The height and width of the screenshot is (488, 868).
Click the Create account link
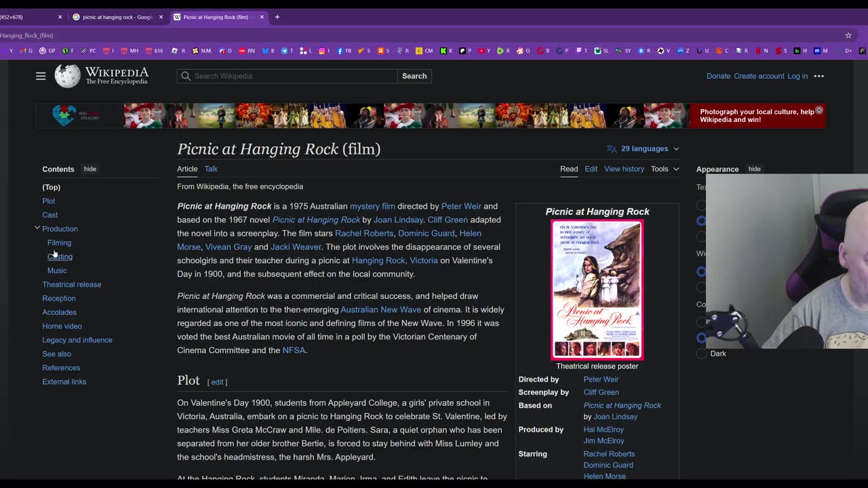[759, 76]
